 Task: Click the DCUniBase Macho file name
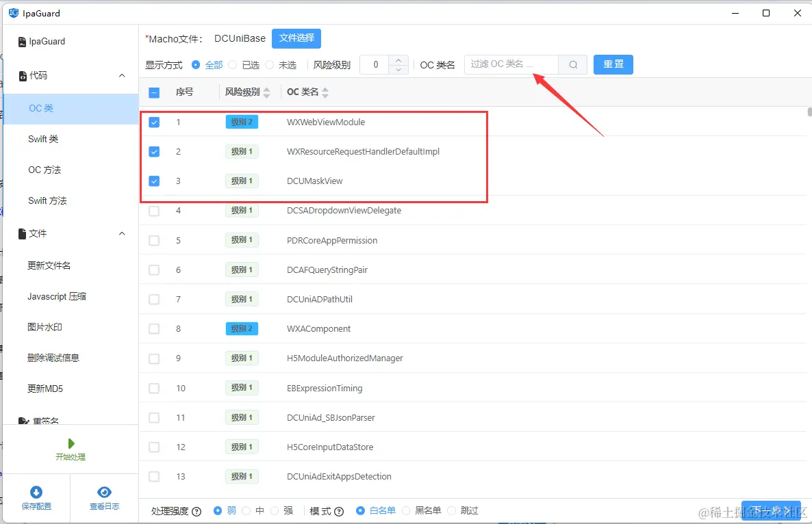pyautogui.click(x=240, y=38)
